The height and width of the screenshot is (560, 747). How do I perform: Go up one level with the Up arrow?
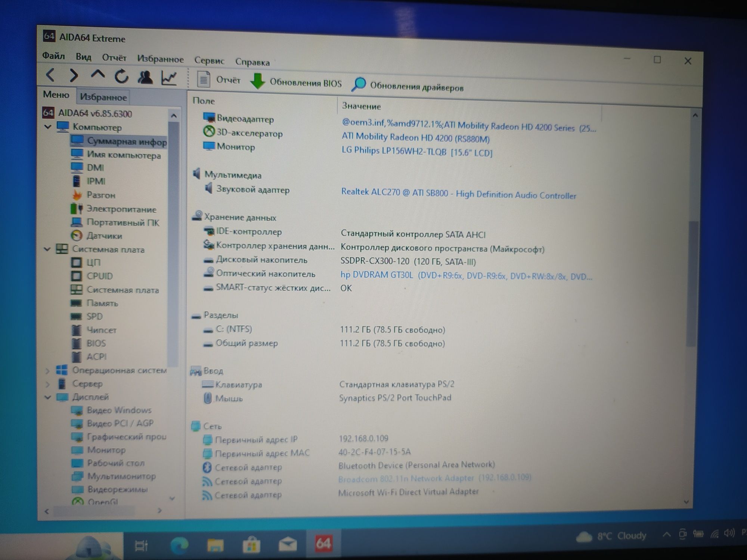tap(97, 74)
